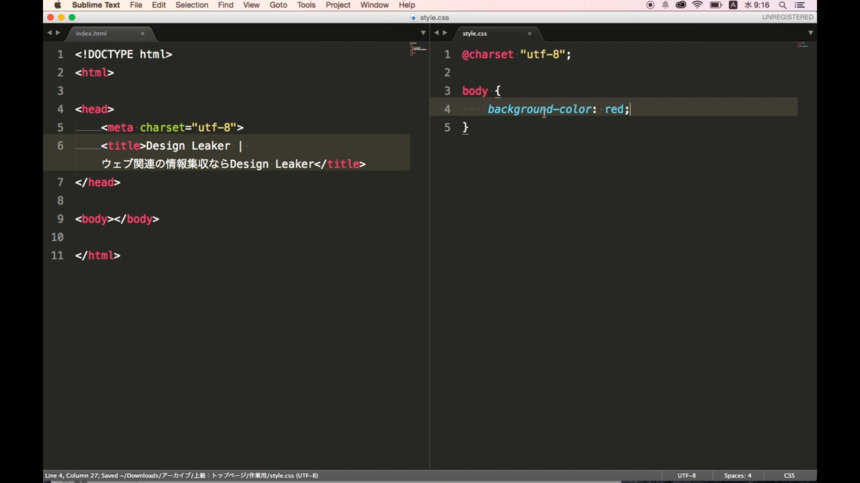Click the UNREGISTERED label

pos(788,18)
